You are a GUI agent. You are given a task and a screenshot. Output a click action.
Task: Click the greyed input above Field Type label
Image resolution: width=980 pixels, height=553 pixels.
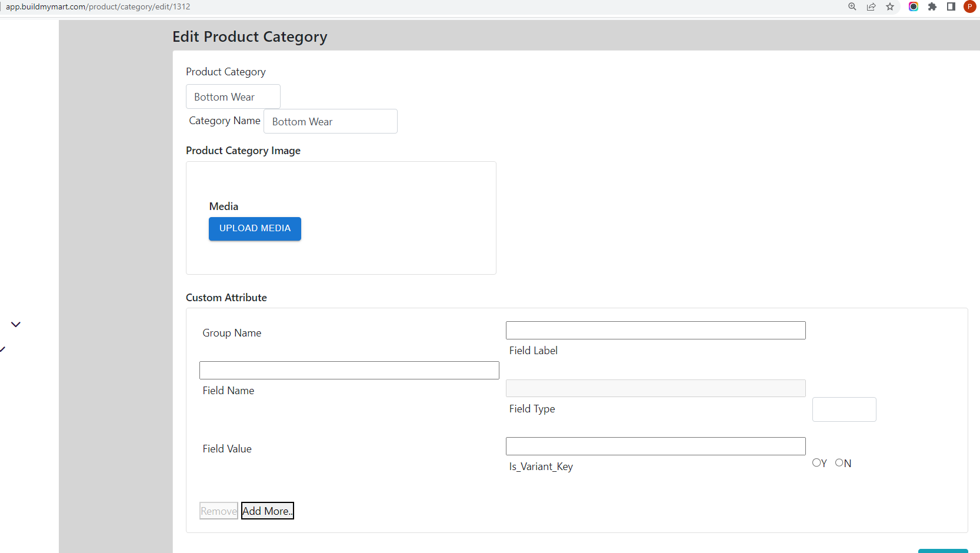click(656, 388)
